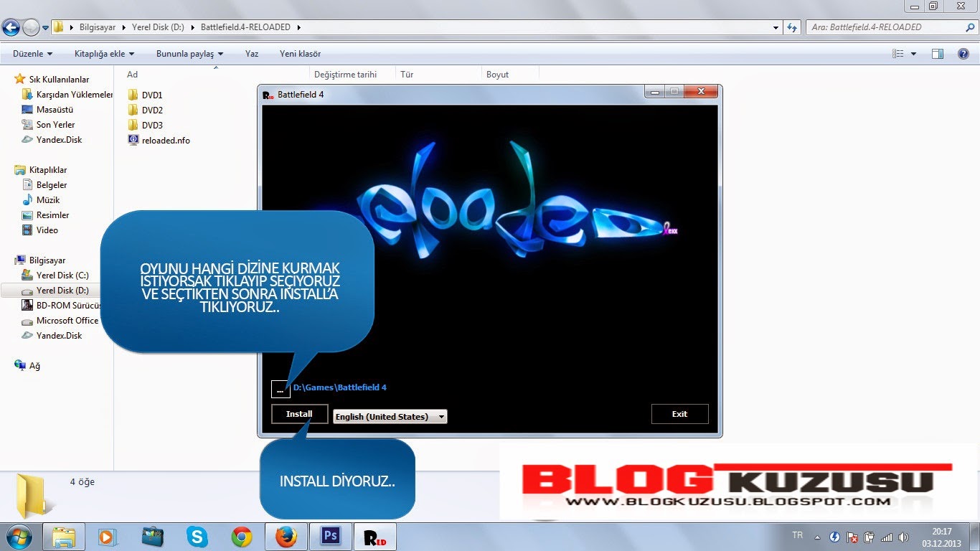The height and width of the screenshot is (551, 980).
Task: Open Yandex.Disk under Sık Kullanılanlar
Action: coord(52,140)
